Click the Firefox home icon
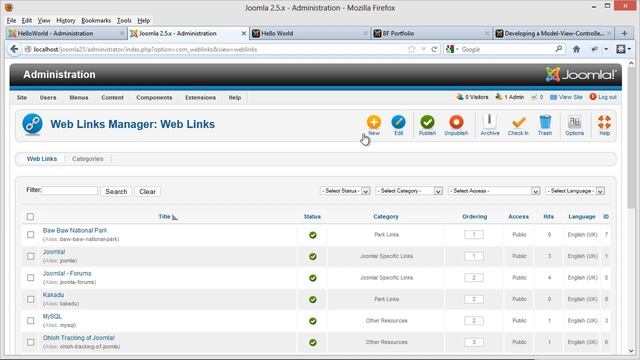 point(576,49)
